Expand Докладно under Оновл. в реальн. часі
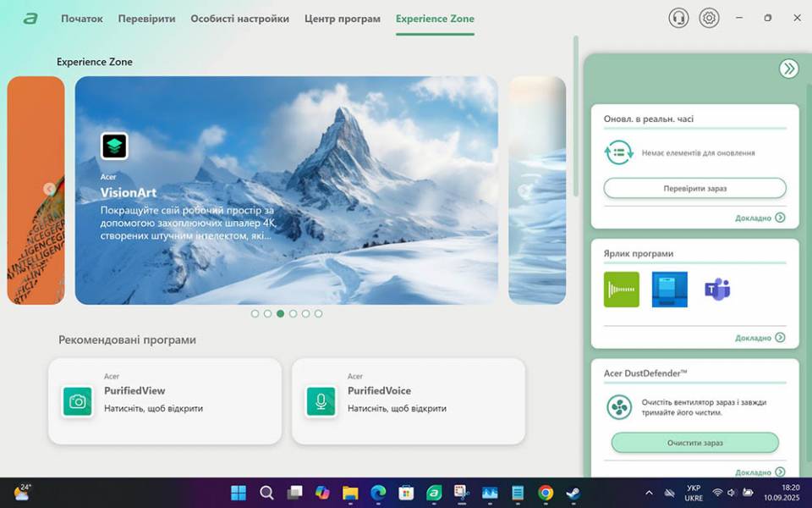Image resolution: width=812 pixels, height=508 pixels. pyautogui.click(x=752, y=218)
